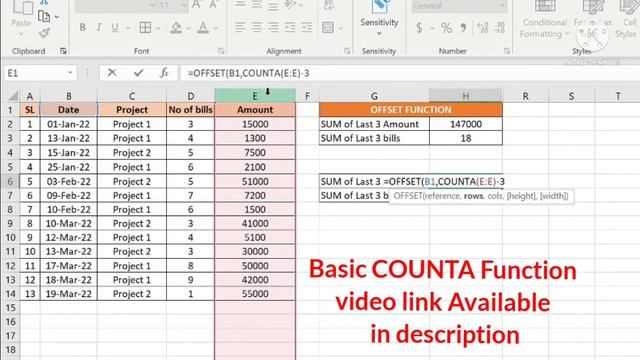The image size is (640, 360).
Task: Click the Bottom Align icon
Action: tap(273, 5)
